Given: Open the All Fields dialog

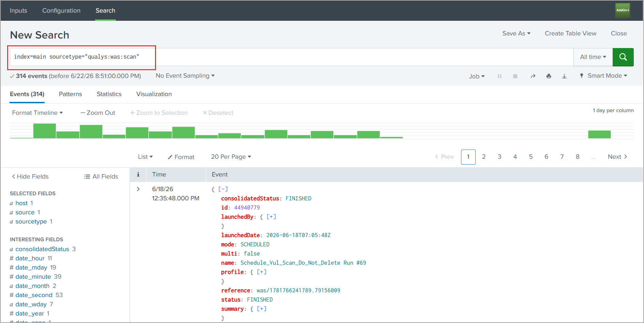Looking at the screenshot, I should point(101,176).
